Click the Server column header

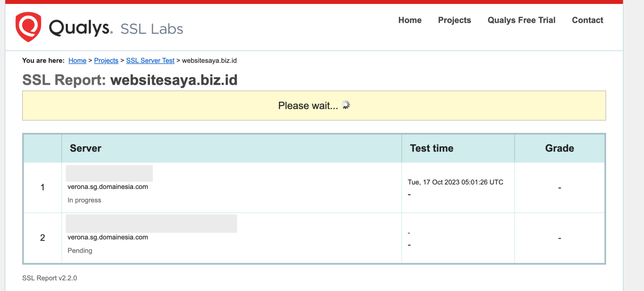pyautogui.click(x=86, y=148)
